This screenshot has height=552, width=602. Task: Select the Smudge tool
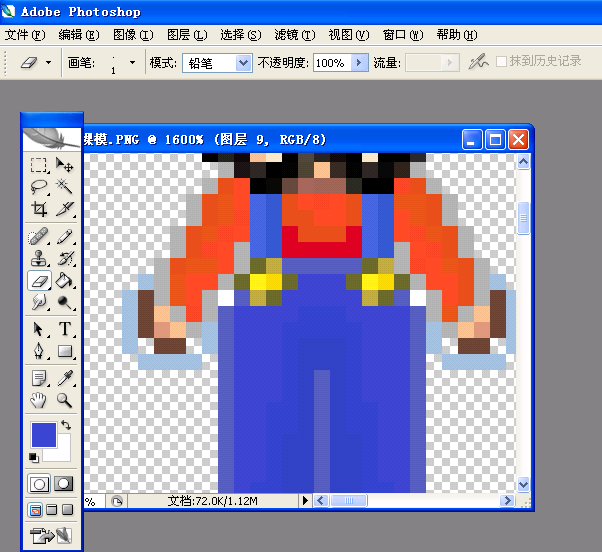39,302
